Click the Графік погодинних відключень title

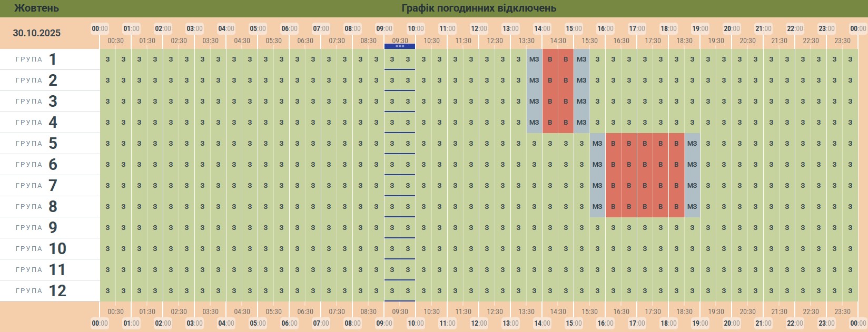point(479,8)
